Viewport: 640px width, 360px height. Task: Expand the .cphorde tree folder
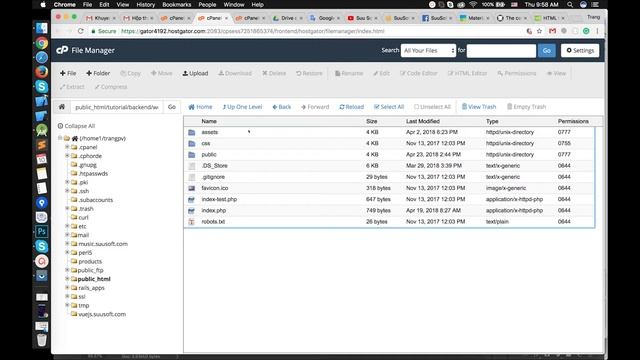pyautogui.click(x=67, y=156)
